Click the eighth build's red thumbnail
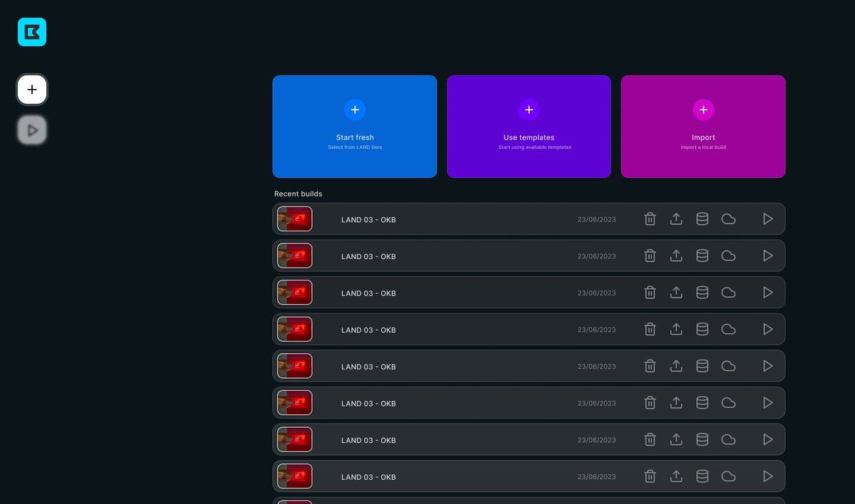The height and width of the screenshot is (504, 855). tap(294, 476)
